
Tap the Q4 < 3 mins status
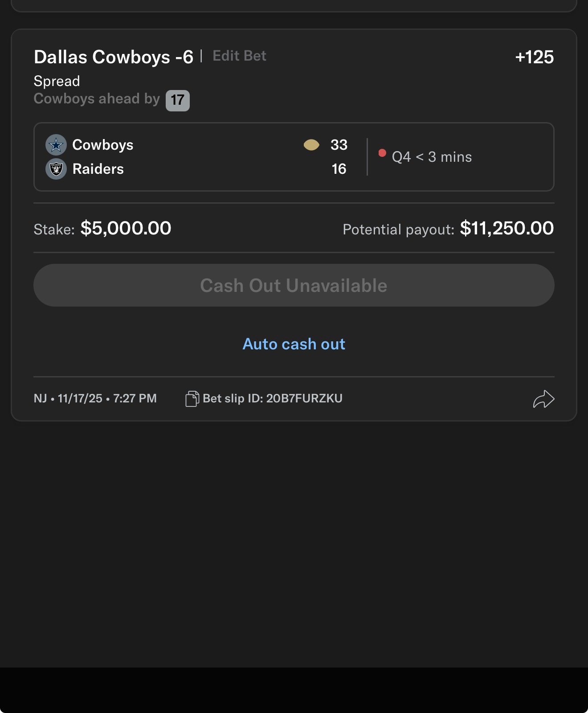[432, 157]
